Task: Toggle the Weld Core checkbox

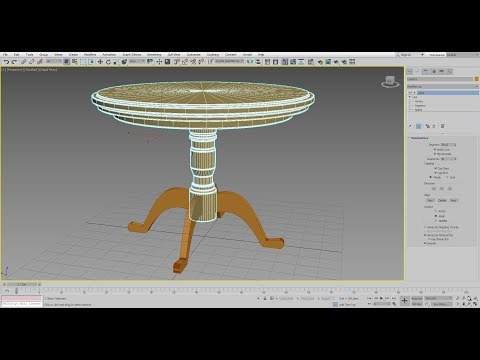Action: [435, 150]
